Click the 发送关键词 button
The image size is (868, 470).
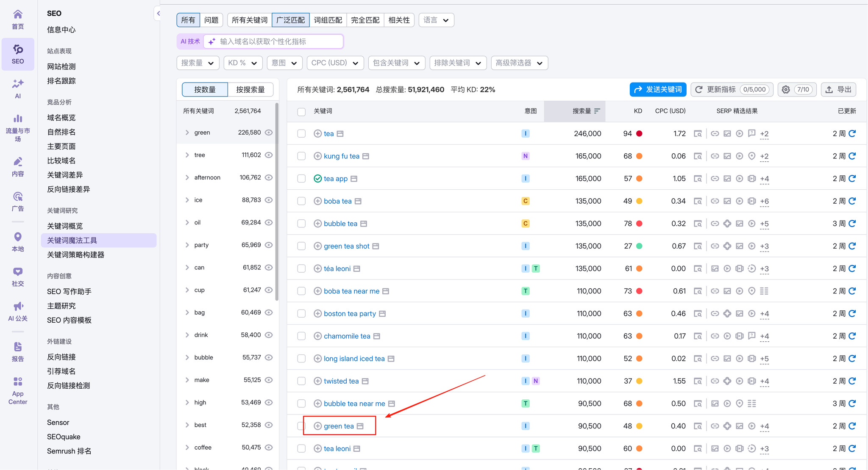[658, 89]
